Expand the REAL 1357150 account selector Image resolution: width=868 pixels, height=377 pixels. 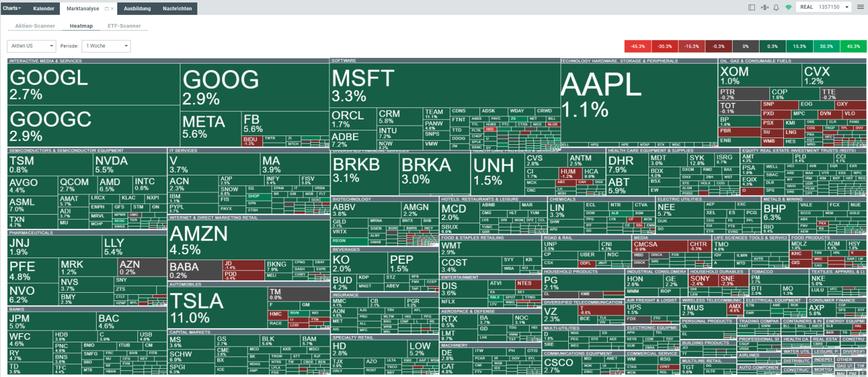click(x=824, y=7)
